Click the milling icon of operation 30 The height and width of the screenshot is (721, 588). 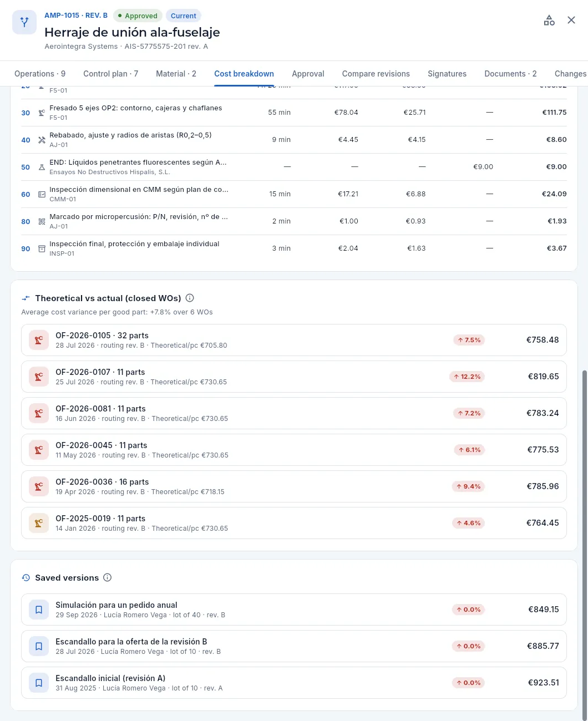(x=42, y=113)
